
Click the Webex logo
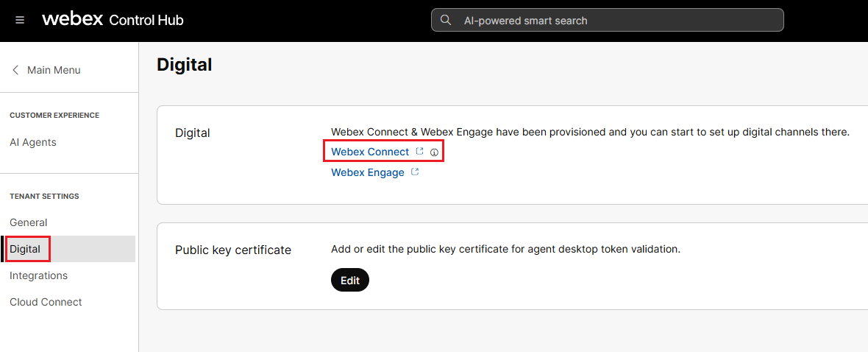(x=72, y=19)
